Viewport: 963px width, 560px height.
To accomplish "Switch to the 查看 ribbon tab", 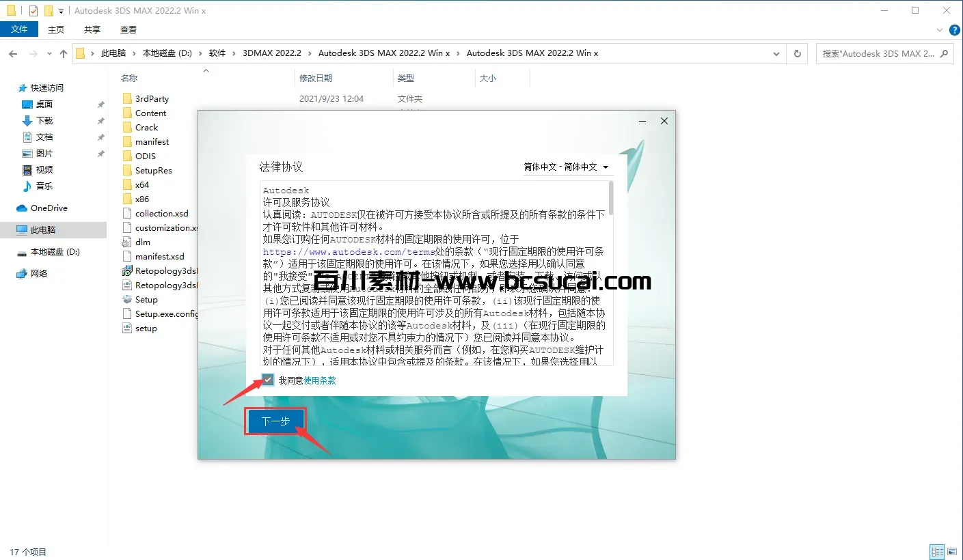I will click(128, 29).
